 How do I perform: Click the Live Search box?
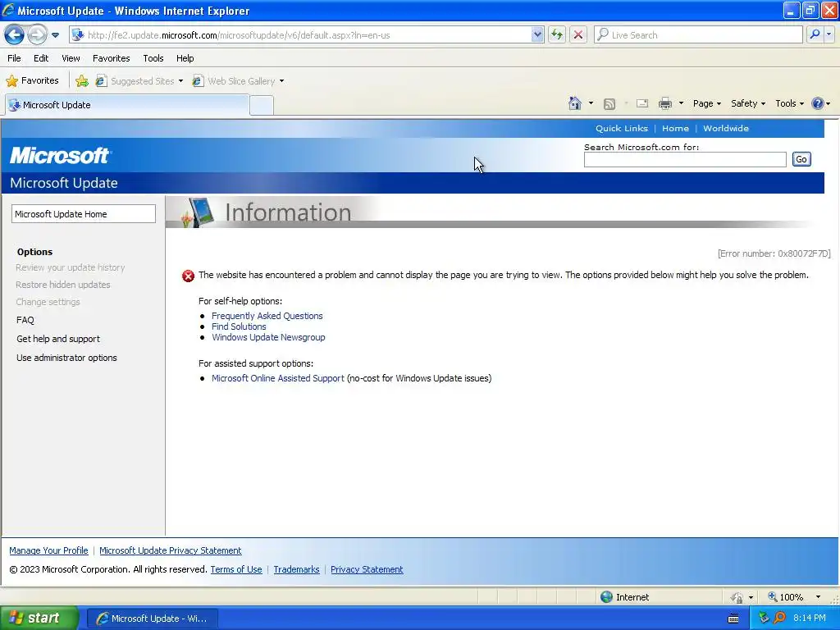(x=699, y=35)
